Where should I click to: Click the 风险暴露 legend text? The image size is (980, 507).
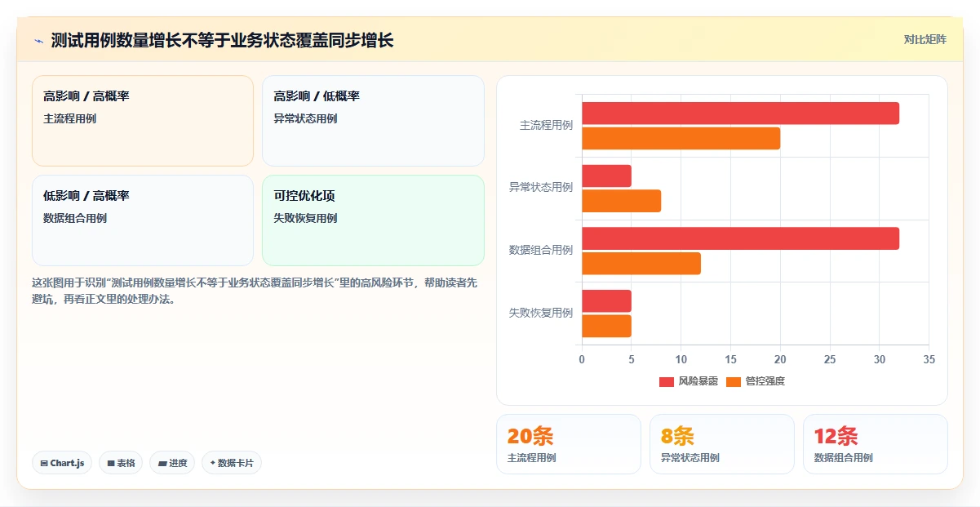pyautogui.click(x=698, y=382)
